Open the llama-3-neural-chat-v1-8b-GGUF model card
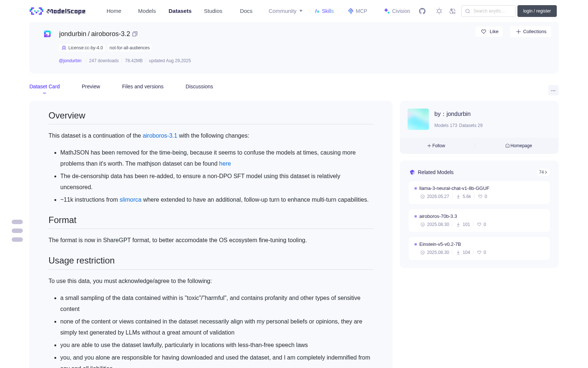 479,192
